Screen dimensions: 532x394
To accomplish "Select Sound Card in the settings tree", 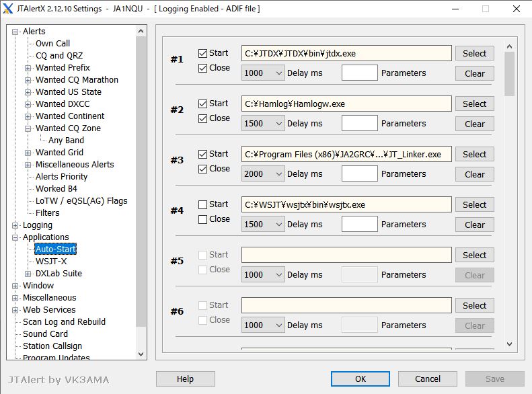I will (x=45, y=334).
